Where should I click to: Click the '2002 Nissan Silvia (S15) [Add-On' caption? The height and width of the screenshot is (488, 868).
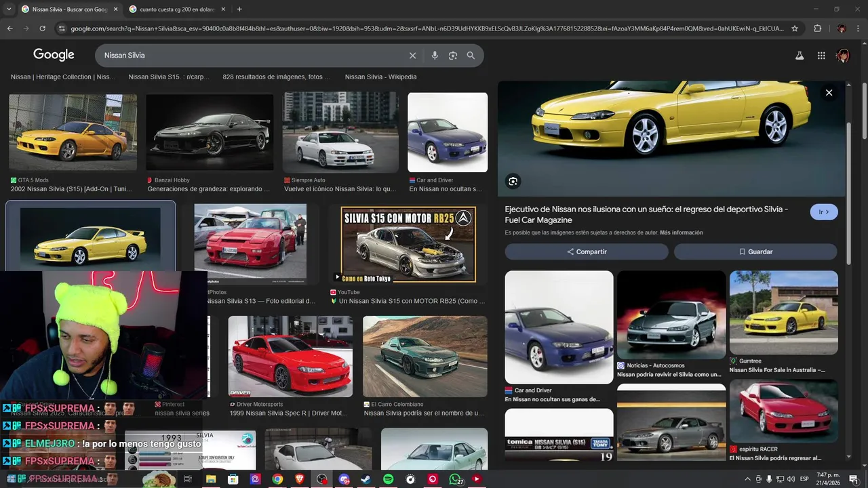71,189
